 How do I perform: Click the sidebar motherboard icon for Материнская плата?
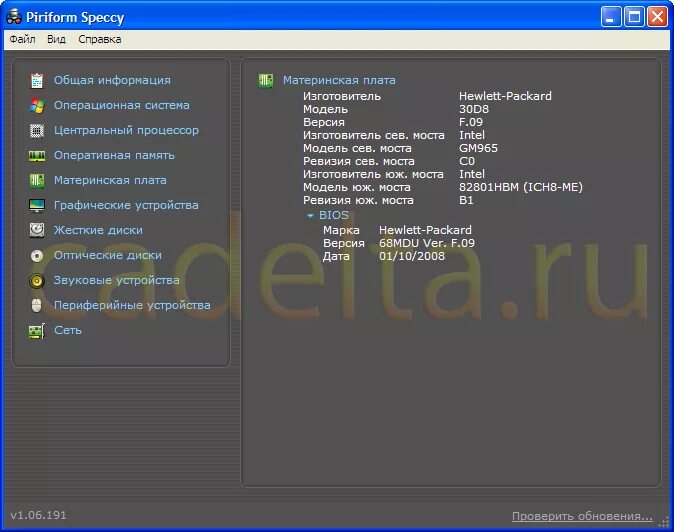[37, 180]
